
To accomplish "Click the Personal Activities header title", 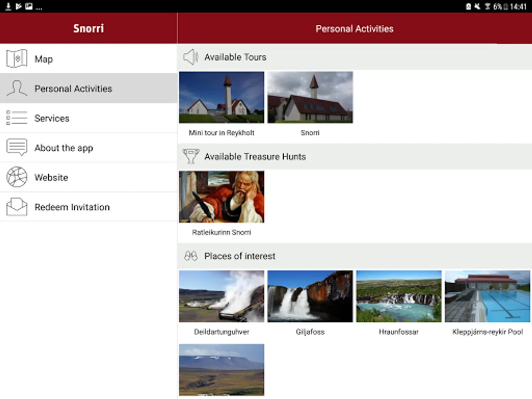I will 355,29.
